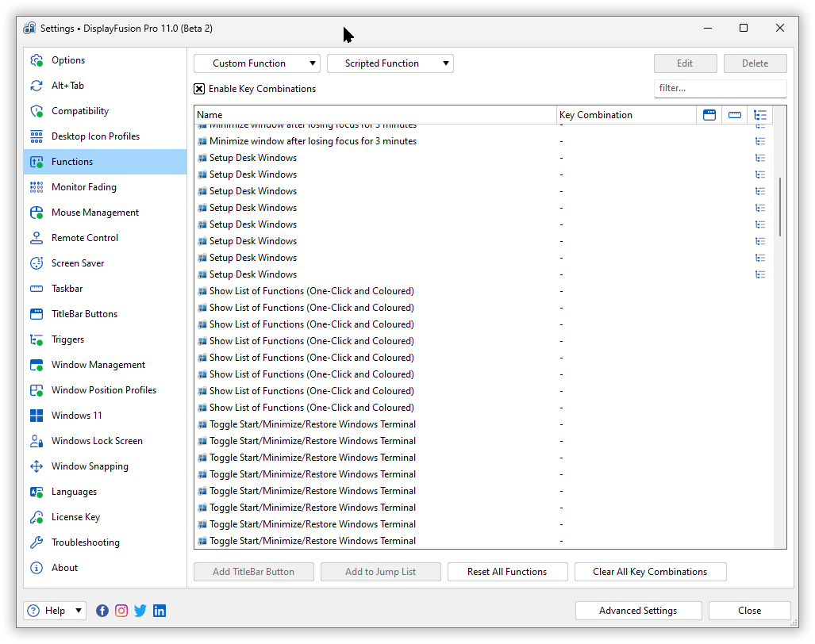Click the Mouse Management sidebar icon
Screen dimensions: 815x644
pyautogui.click(x=37, y=213)
